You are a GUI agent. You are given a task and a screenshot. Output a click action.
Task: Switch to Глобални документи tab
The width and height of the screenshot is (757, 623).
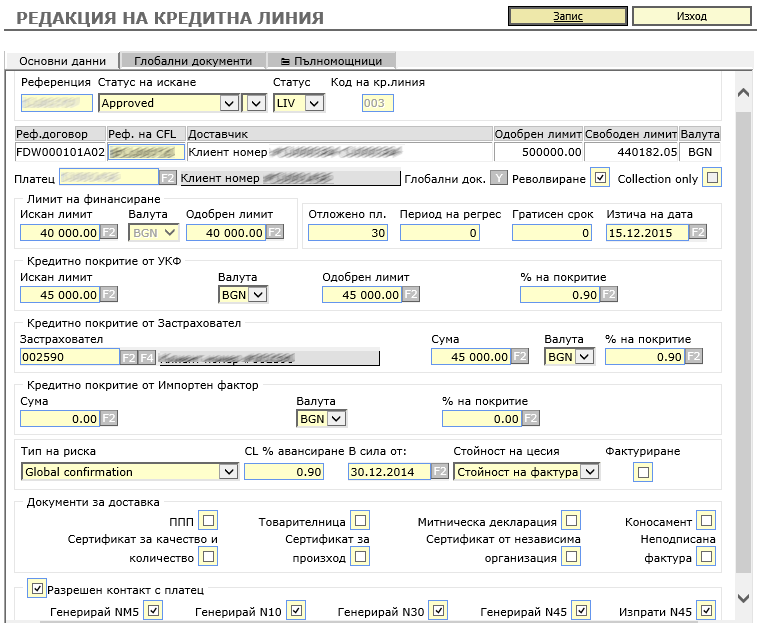click(x=193, y=61)
